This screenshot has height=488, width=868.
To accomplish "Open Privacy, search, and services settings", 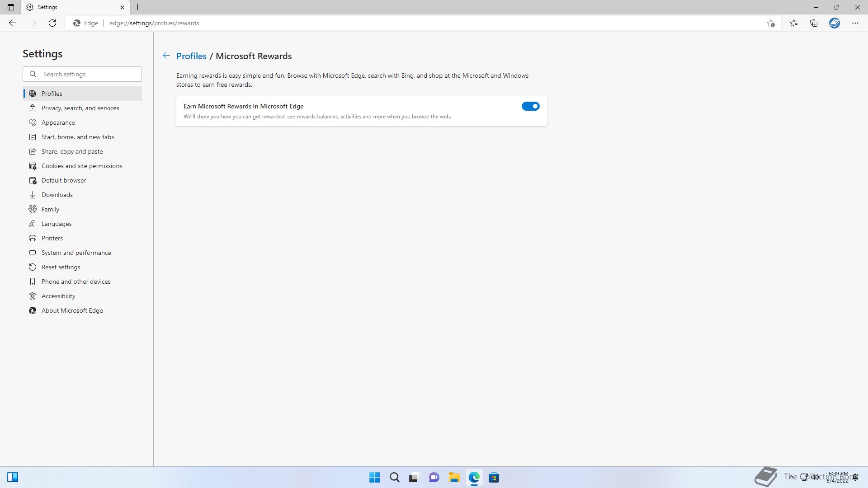I will (82, 108).
